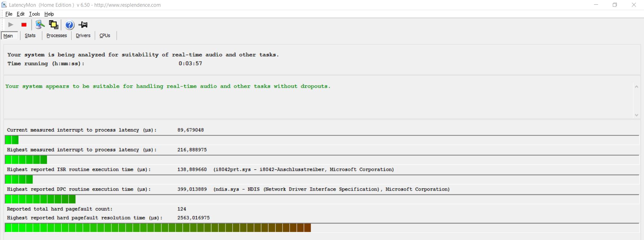Click the pagefault count value 124

point(182,209)
